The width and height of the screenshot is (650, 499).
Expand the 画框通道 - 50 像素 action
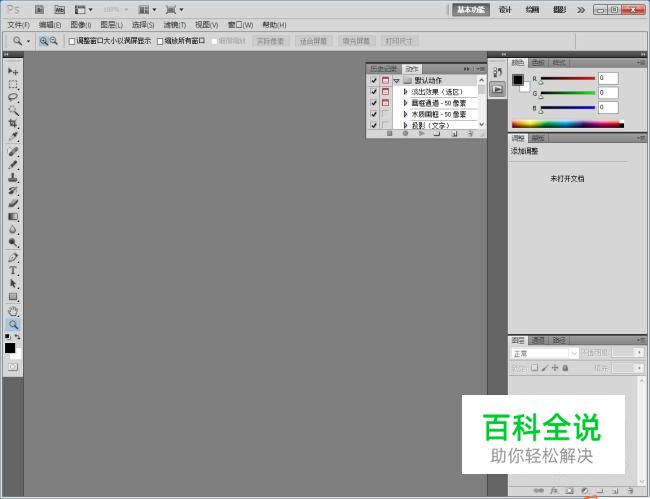[405, 103]
